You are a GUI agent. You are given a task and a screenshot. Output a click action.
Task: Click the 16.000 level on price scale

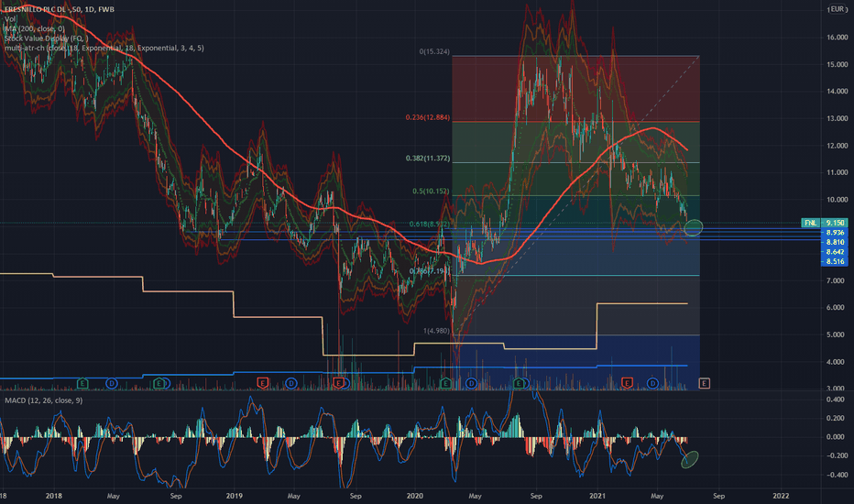pos(838,38)
